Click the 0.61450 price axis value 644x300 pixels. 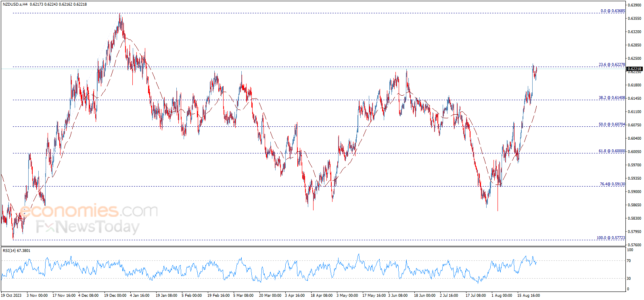[x=635, y=98]
